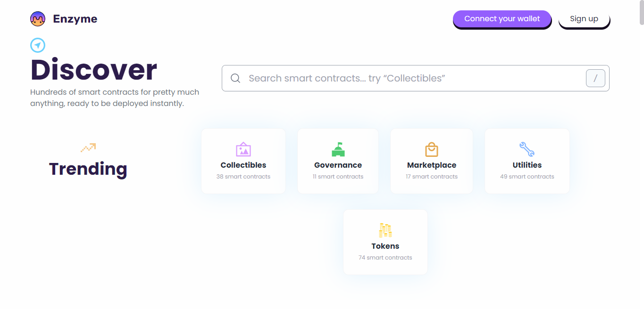This screenshot has height=309, width=644.
Task: Click the slash shortcut key badge
Action: click(x=595, y=78)
